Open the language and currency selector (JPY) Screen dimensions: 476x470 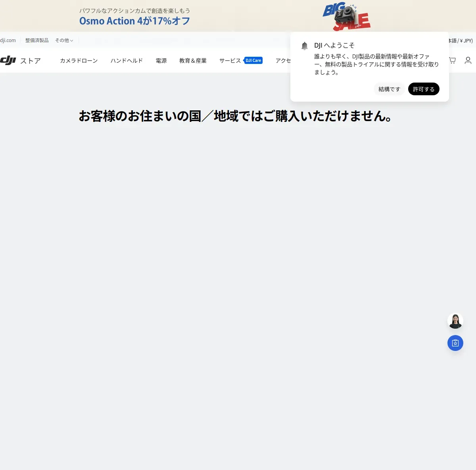(x=461, y=40)
